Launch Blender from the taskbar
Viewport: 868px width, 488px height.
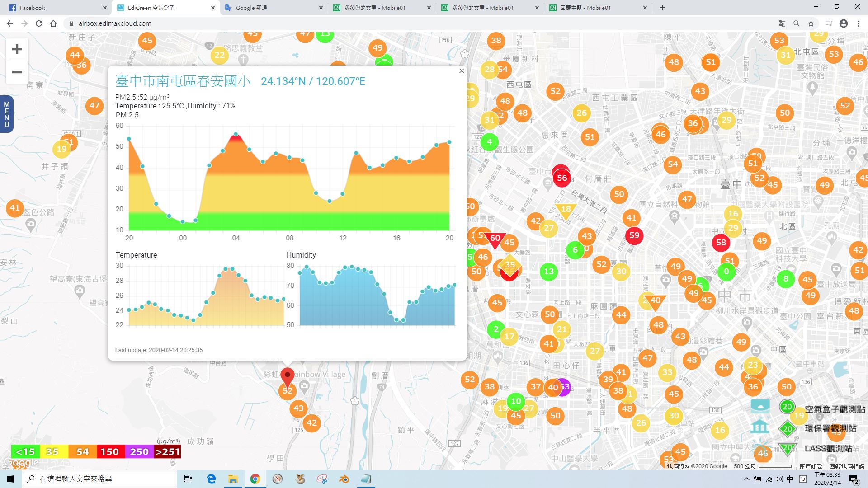pyautogui.click(x=344, y=479)
